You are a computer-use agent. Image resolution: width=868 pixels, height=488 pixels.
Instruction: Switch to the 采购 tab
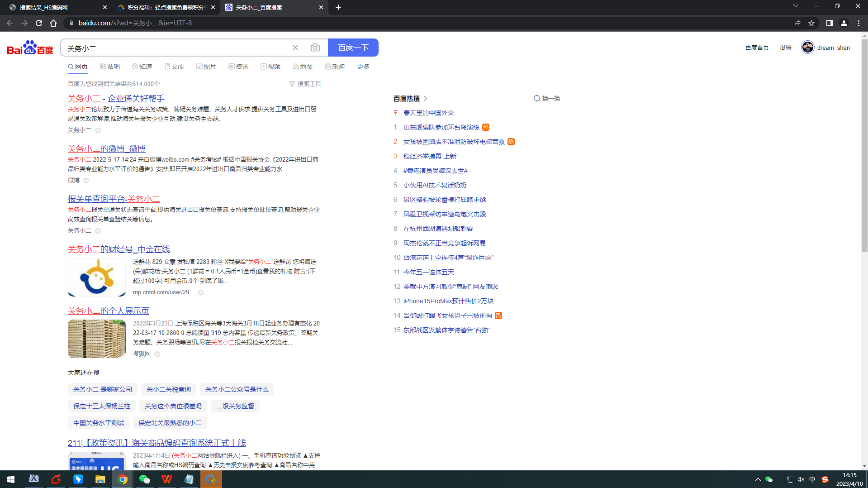click(x=335, y=67)
